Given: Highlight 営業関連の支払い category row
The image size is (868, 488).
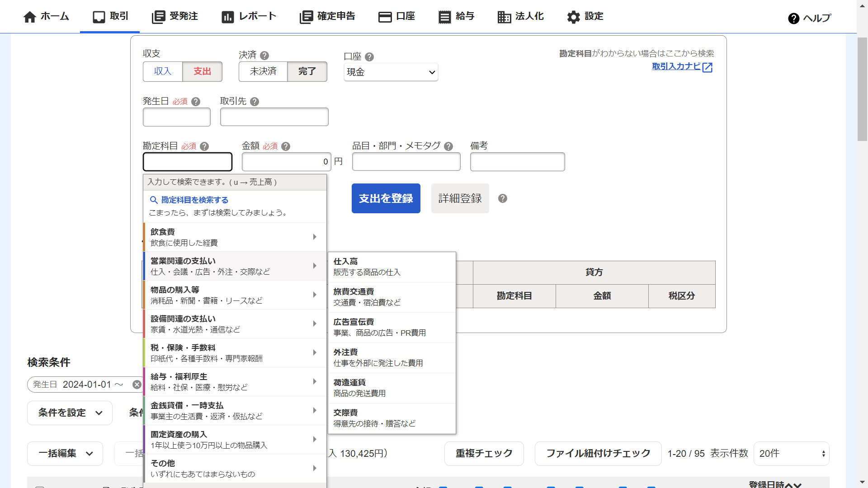Looking at the screenshot, I should pyautogui.click(x=235, y=266).
